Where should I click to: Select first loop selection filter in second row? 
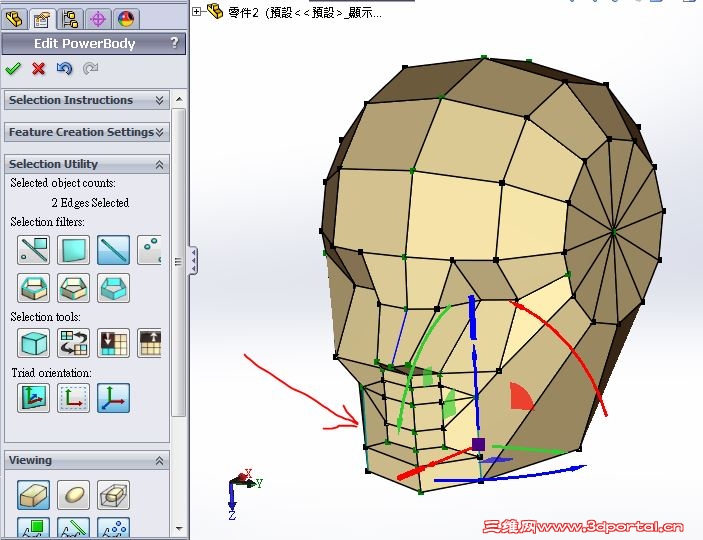click(x=34, y=288)
